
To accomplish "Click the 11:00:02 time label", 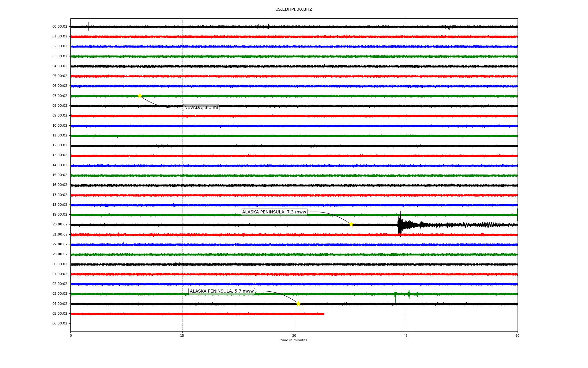I will click(x=60, y=136).
